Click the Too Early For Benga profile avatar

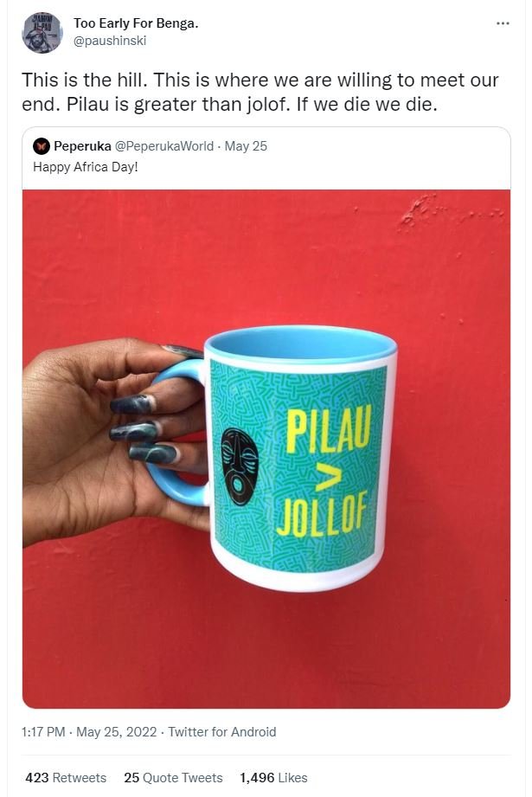pos(42,33)
